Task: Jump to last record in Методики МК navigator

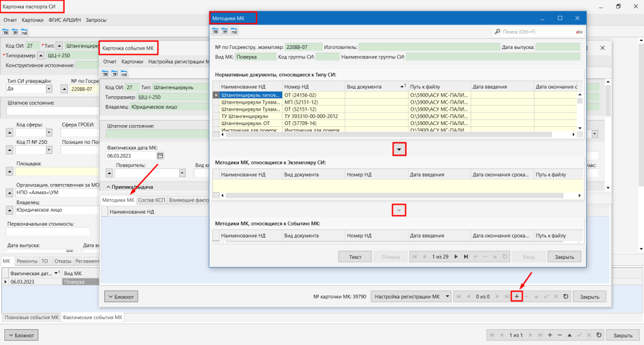Action: pyautogui.click(x=466, y=257)
